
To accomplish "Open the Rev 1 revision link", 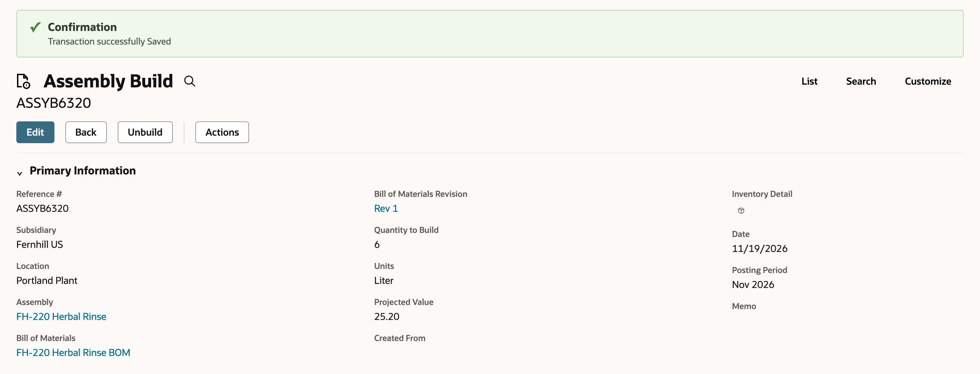I will click(386, 208).
